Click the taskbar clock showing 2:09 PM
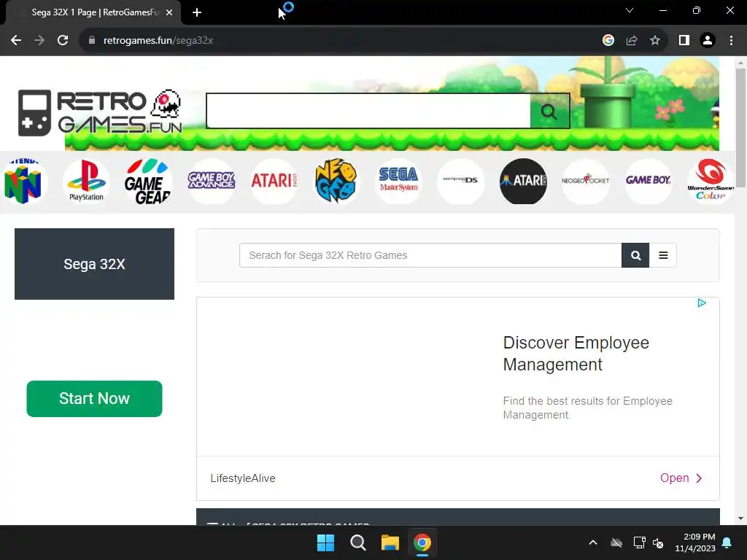747x560 pixels. [x=694, y=542]
